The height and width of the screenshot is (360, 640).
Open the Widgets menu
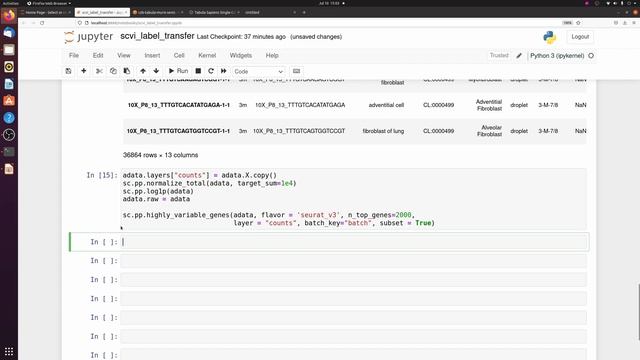tap(241, 56)
